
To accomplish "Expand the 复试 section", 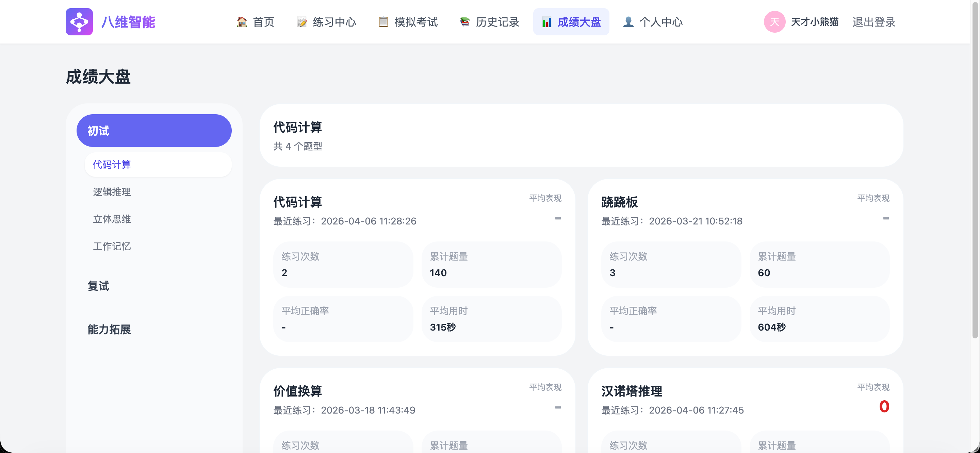I will tap(98, 286).
